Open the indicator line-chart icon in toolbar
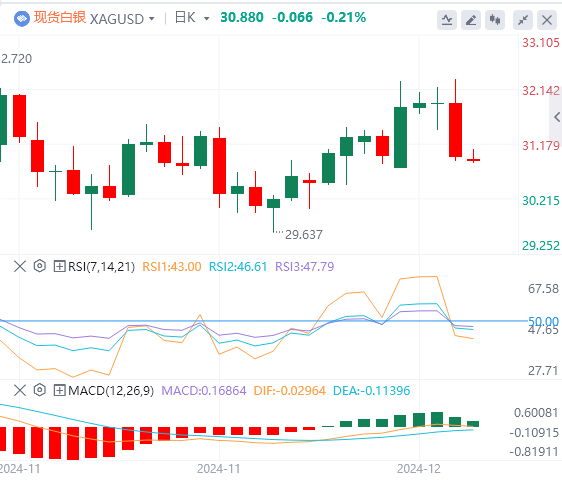The width and height of the screenshot is (562, 481). [x=447, y=20]
